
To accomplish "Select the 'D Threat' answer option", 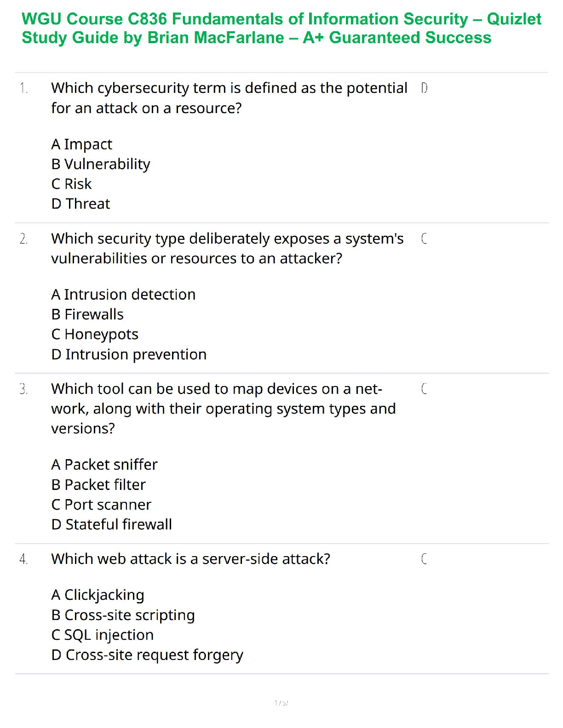I will click(x=81, y=204).
